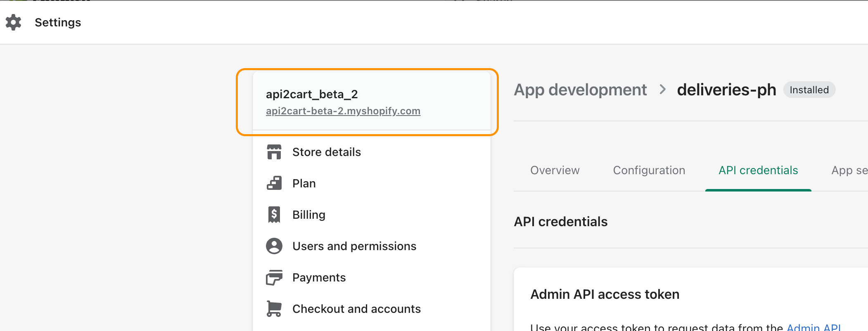Screen dimensions: 868x331
Task: Click the Settings gear icon
Action: (x=13, y=22)
